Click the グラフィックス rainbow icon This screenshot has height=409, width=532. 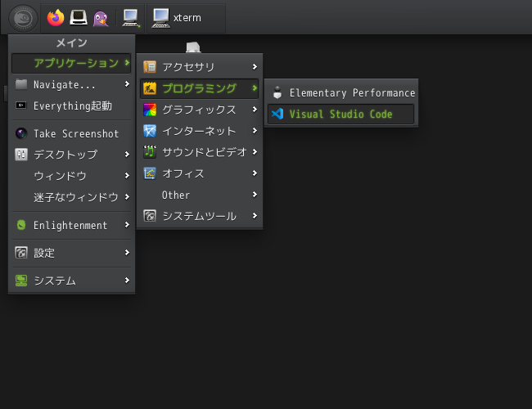point(150,110)
